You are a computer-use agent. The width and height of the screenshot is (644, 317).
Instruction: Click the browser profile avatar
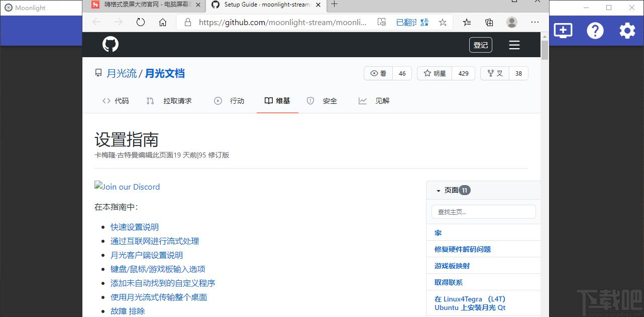pyautogui.click(x=512, y=22)
